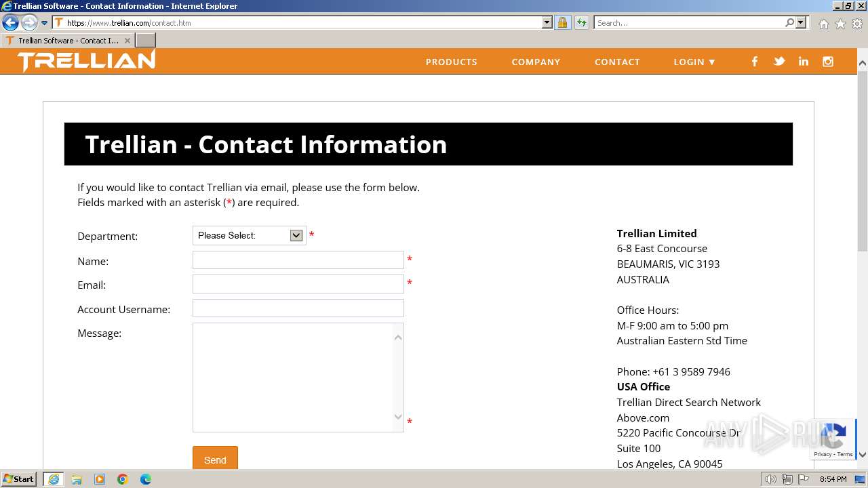Open the PRODUCTS menu
Screen dimensions: 868x488
coord(452,62)
